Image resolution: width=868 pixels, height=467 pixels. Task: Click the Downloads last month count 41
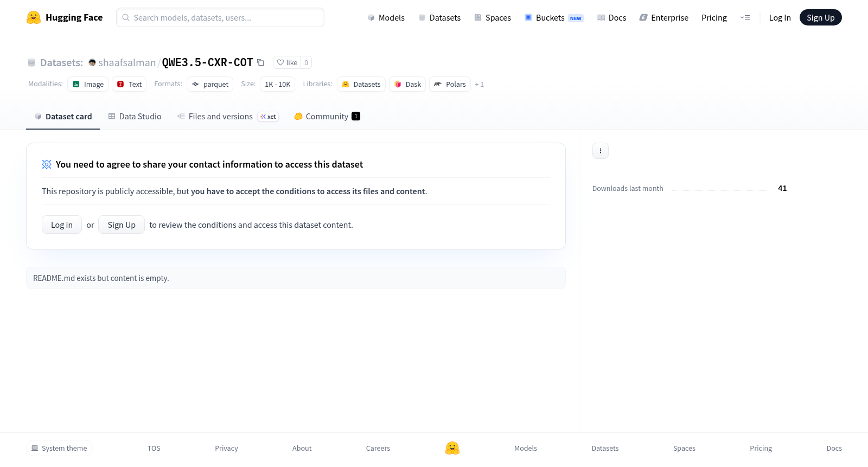(x=782, y=188)
